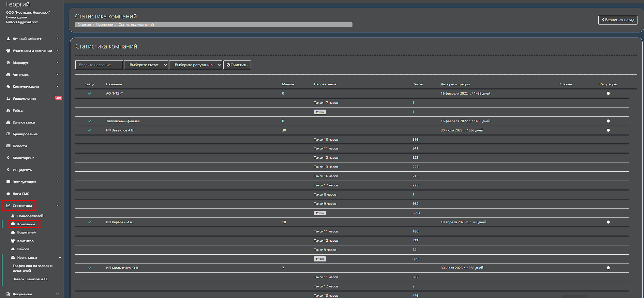Click the edit icon beside Бронирование
The image size is (644, 298).
(x=8, y=134)
